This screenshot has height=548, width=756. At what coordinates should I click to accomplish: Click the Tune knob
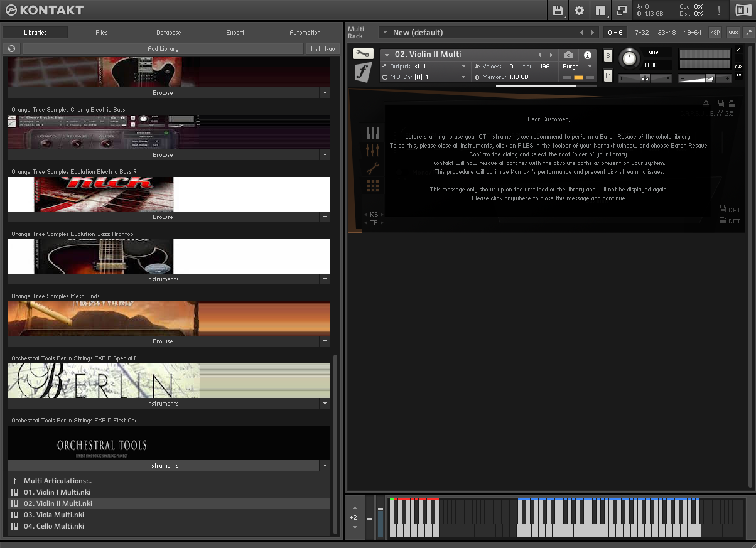click(629, 59)
